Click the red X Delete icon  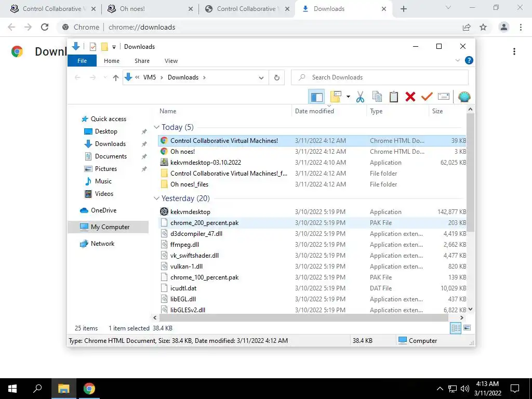(x=410, y=97)
